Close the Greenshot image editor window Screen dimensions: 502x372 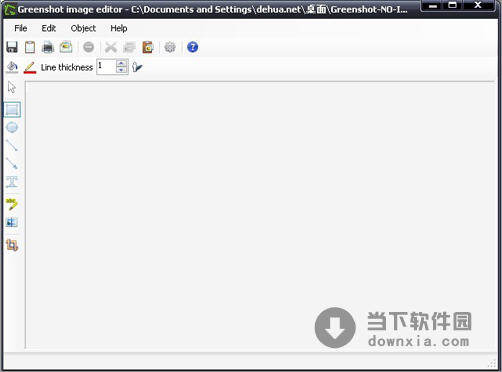tap(478, 6)
